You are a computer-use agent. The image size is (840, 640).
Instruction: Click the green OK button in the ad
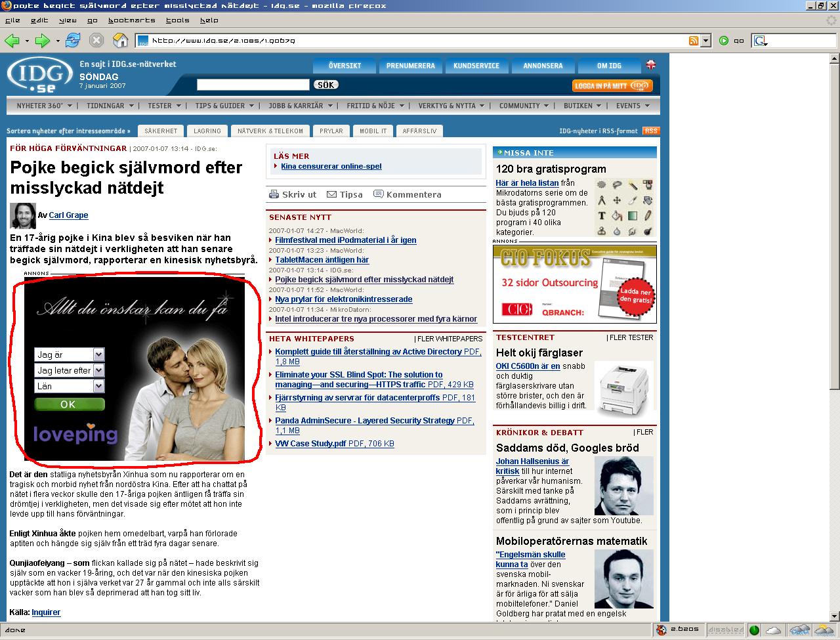tap(69, 404)
